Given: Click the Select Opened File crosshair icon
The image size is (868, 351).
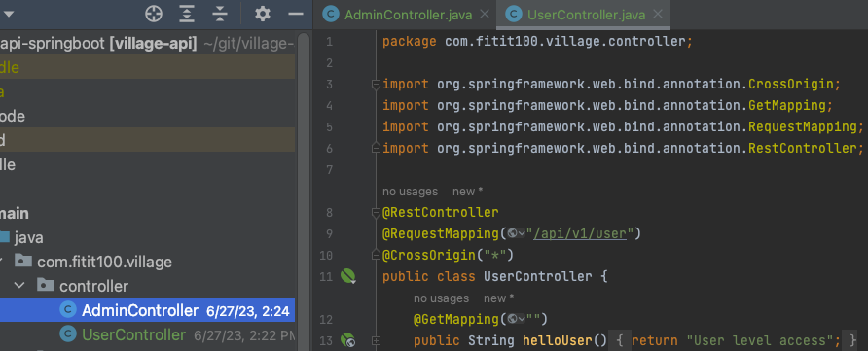Looking at the screenshot, I should (154, 14).
